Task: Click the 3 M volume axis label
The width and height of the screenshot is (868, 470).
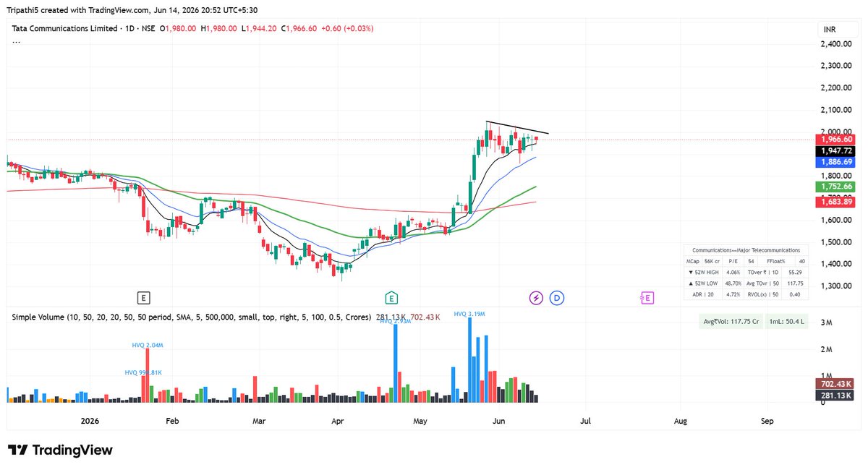Action: (827, 322)
